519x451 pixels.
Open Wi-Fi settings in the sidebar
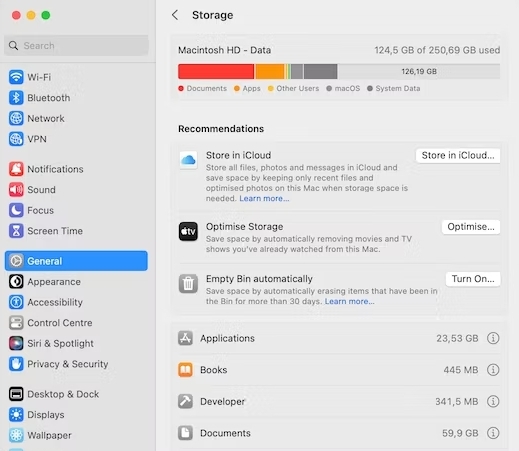pyautogui.click(x=76, y=77)
